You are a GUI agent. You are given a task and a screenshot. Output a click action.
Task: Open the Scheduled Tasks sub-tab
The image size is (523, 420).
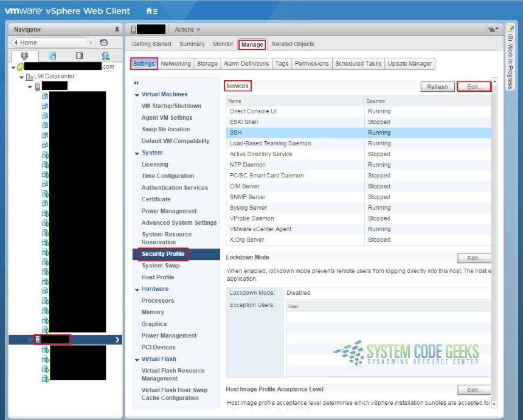(x=358, y=63)
